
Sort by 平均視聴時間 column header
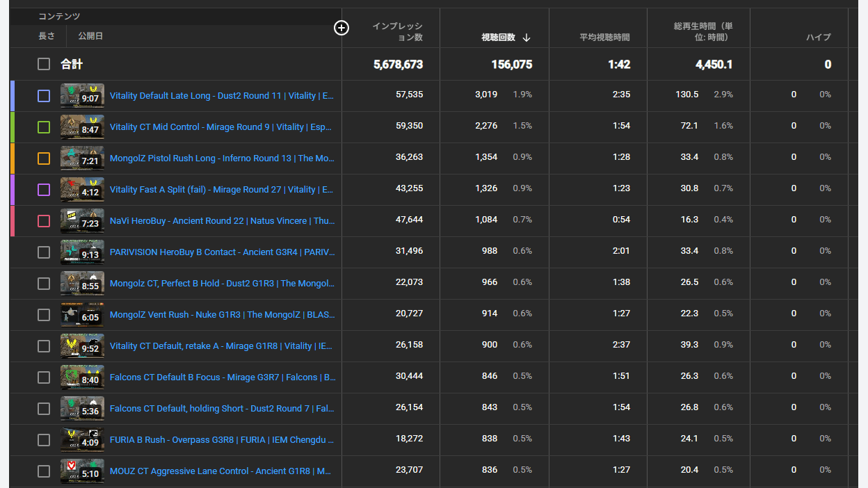pyautogui.click(x=604, y=38)
